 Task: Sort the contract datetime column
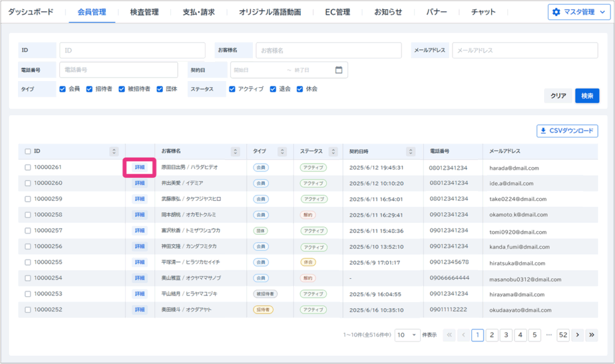coord(411,151)
